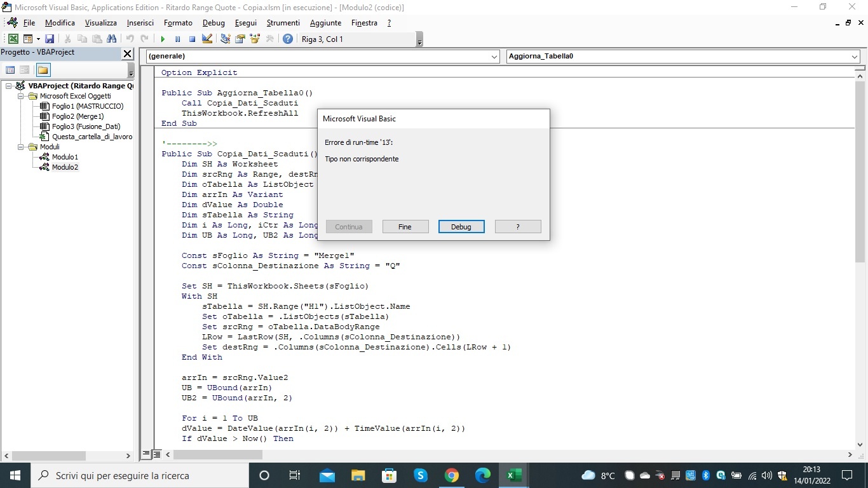The image size is (868, 488).
Task: Click the code pane horizontal scrollbar thumb
Action: 218,455
